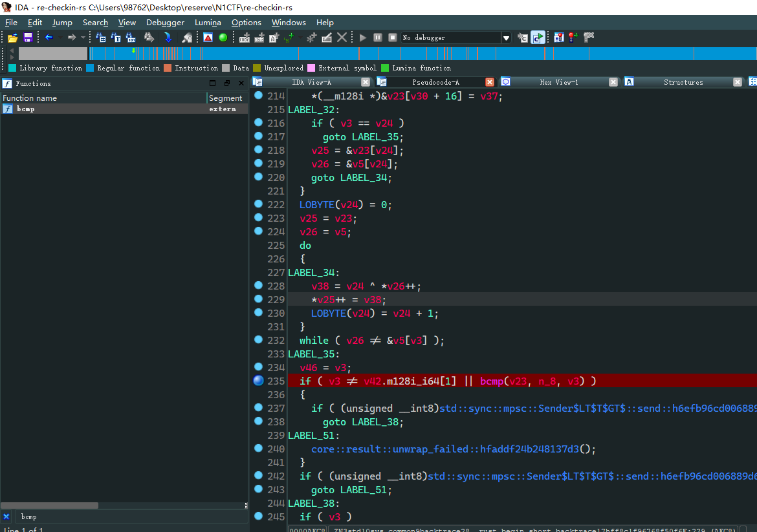This screenshot has width=757, height=532.
Task: Click the Convert to code toolbar icon
Action: (245, 37)
